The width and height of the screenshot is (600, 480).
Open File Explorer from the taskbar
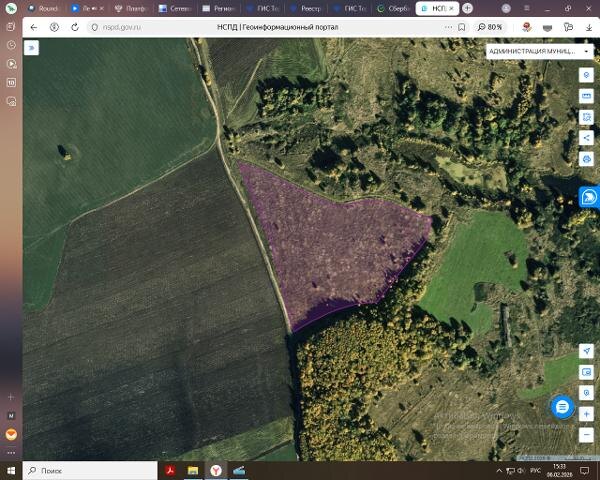(x=193, y=470)
